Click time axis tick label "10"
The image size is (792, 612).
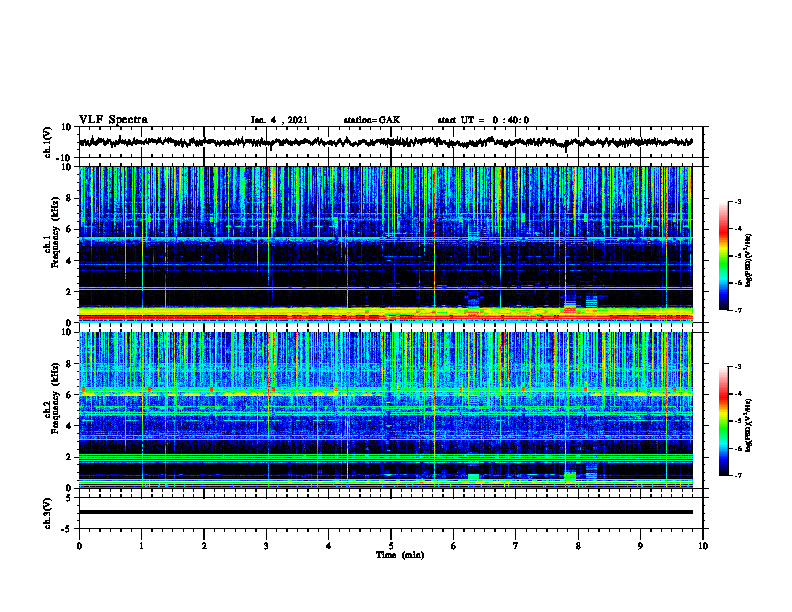pyautogui.click(x=703, y=546)
